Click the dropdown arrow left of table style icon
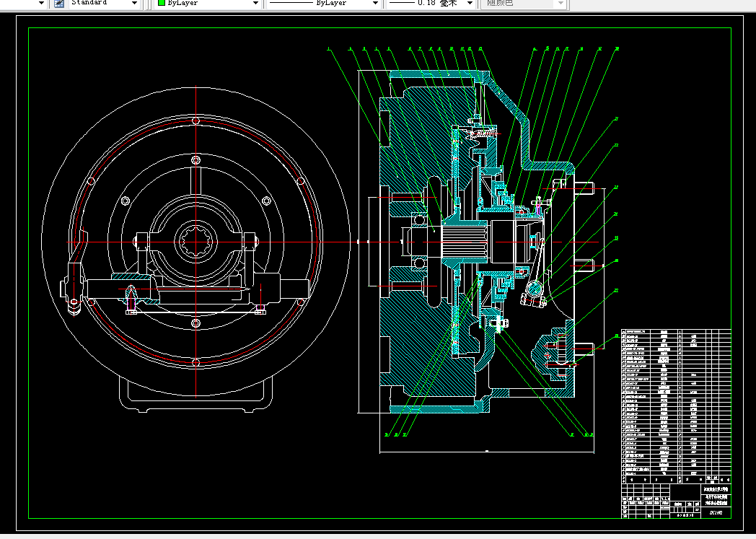Viewport: 756px width, 539px height. [x=41, y=3]
